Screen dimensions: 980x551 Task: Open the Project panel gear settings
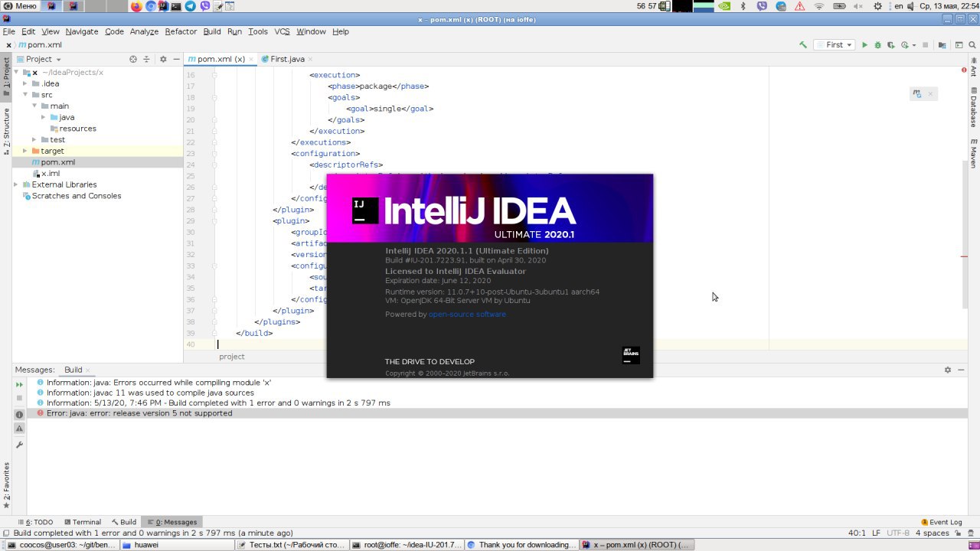163,59
